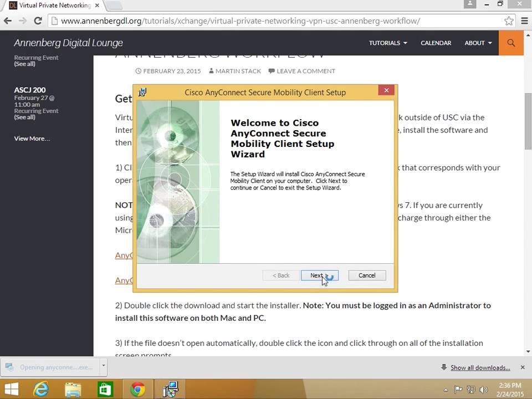Open File Explorer from the taskbar
Viewport: 532px width, 399px height.
click(x=73, y=390)
